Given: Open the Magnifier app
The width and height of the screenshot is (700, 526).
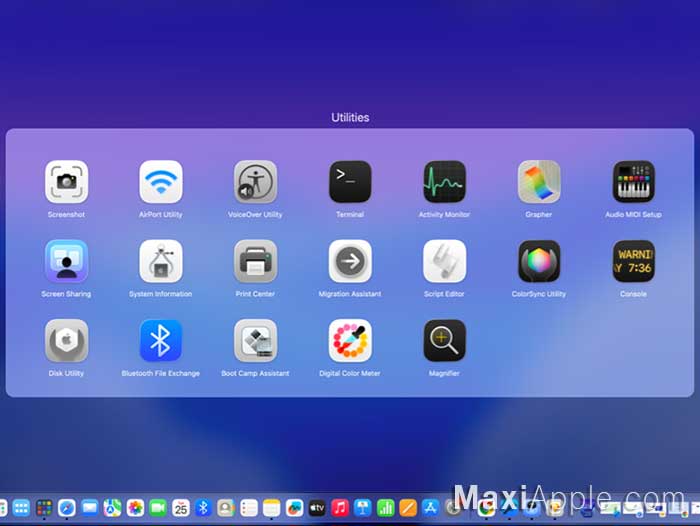Looking at the screenshot, I should coord(444,341).
